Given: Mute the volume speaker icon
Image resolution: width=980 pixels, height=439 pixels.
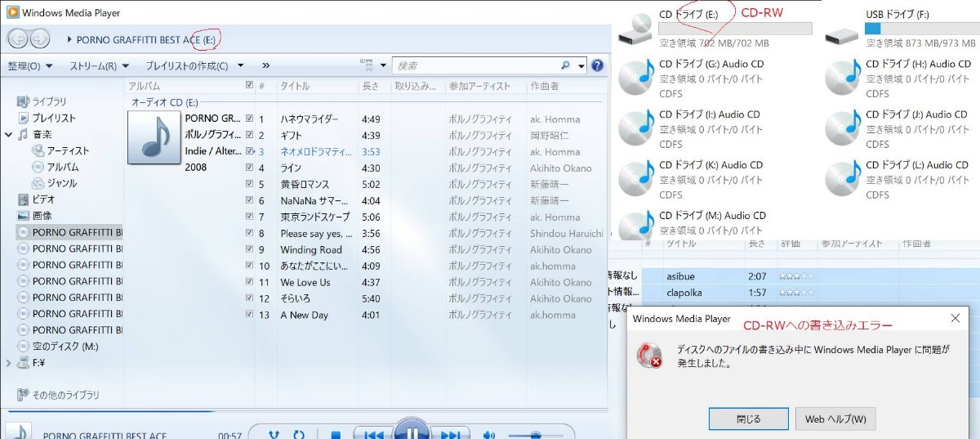Looking at the screenshot, I should click(x=489, y=436).
